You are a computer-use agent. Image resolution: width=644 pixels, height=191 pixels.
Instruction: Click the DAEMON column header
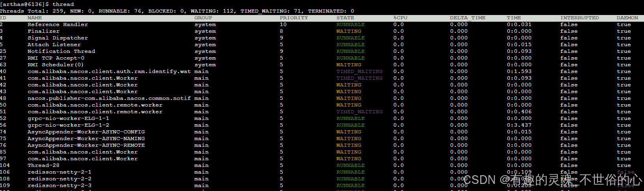coord(627,18)
